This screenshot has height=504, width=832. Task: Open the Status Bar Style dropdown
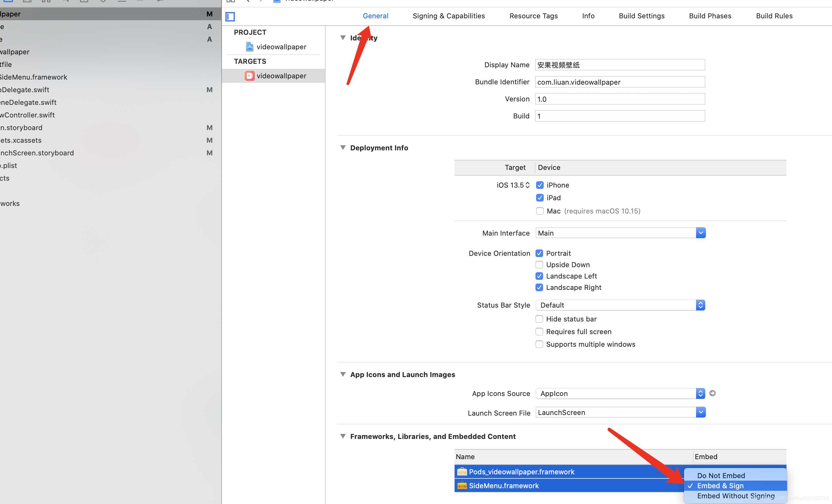click(700, 305)
